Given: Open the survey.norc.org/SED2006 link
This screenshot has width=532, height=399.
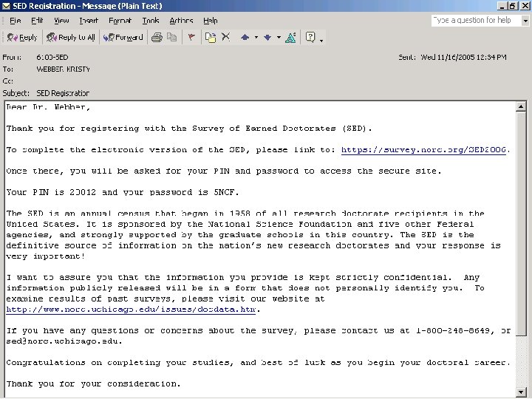Looking at the screenshot, I should (x=423, y=149).
